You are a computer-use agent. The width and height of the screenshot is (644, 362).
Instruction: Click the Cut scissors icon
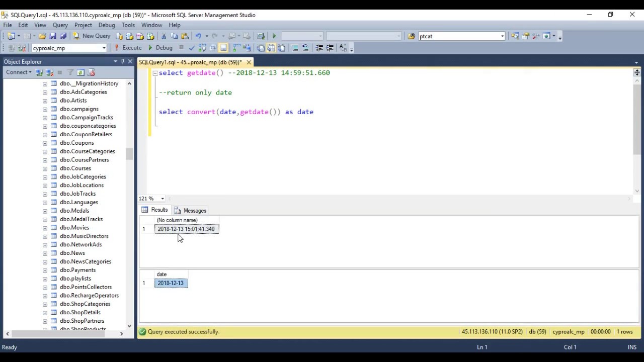click(164, 36)
